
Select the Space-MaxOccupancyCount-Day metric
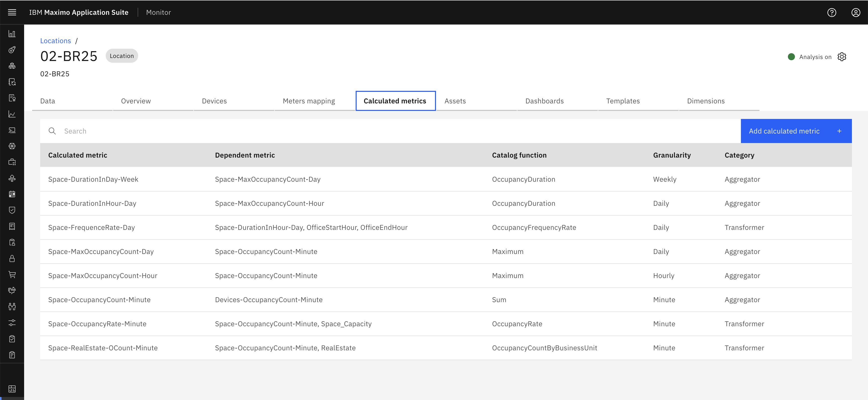click(101, 251)
